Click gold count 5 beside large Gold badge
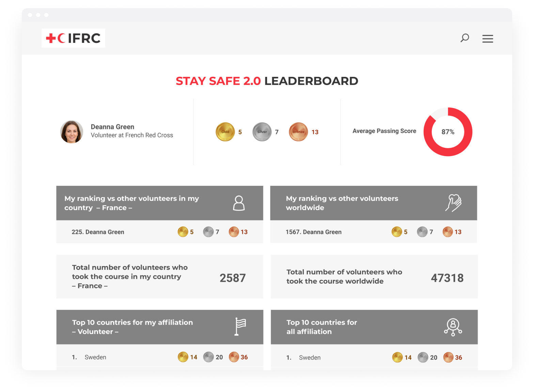 [x=240, y=132]
